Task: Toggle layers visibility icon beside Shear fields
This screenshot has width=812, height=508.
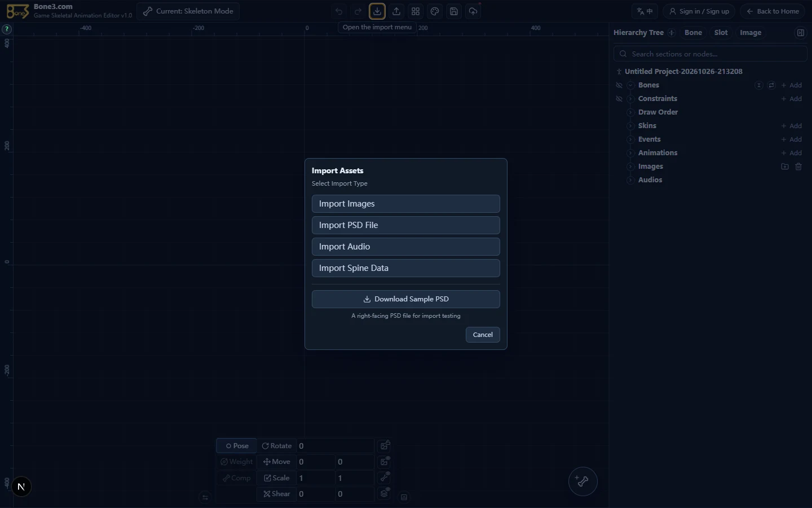Action: (385, 493)
